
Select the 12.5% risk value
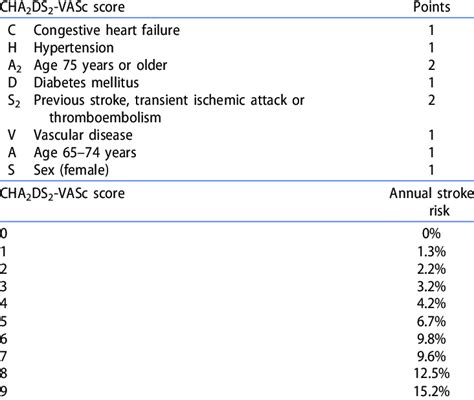(432, 374)
